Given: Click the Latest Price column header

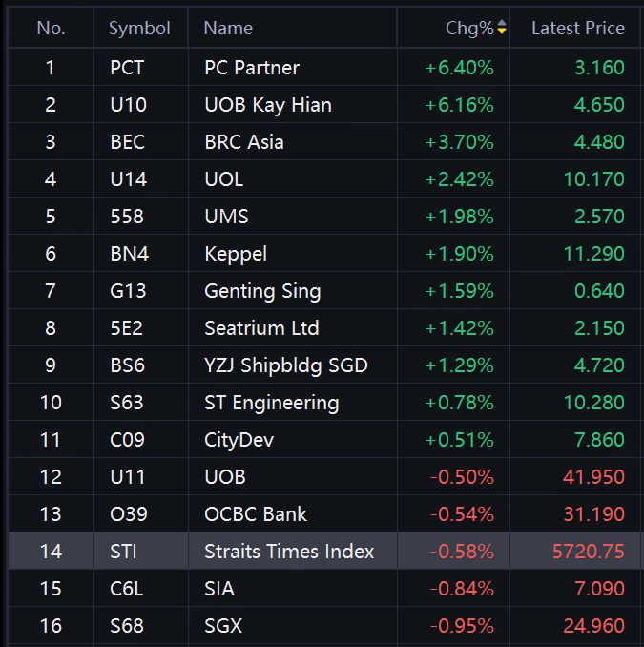Looking at the screenshot, I should pyautogui.click(x=576, y=28).
